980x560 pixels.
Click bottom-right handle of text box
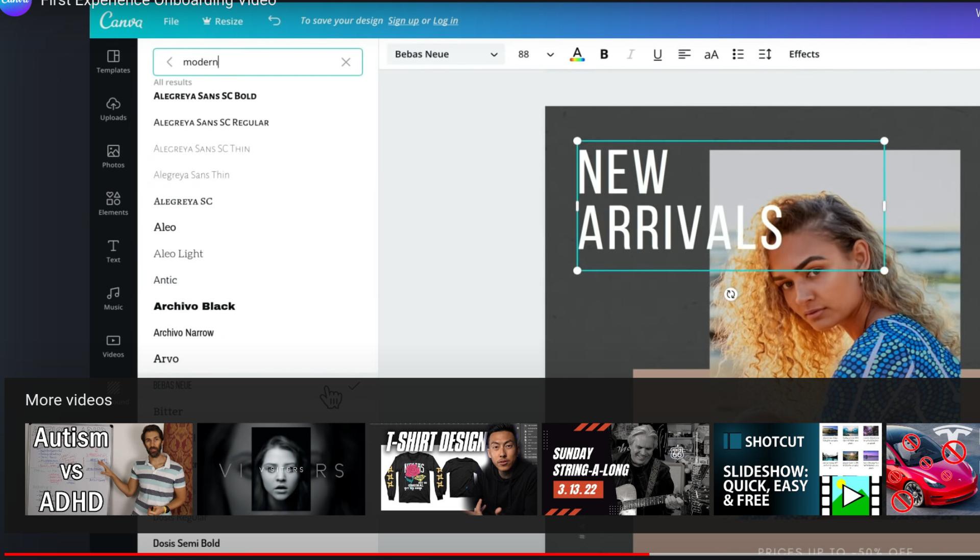point(885,271)
